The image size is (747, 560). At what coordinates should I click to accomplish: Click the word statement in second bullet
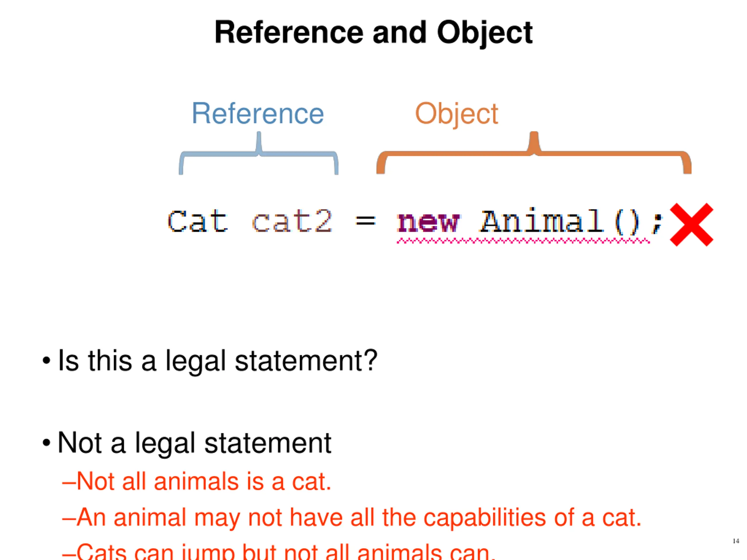pos(268,443)
